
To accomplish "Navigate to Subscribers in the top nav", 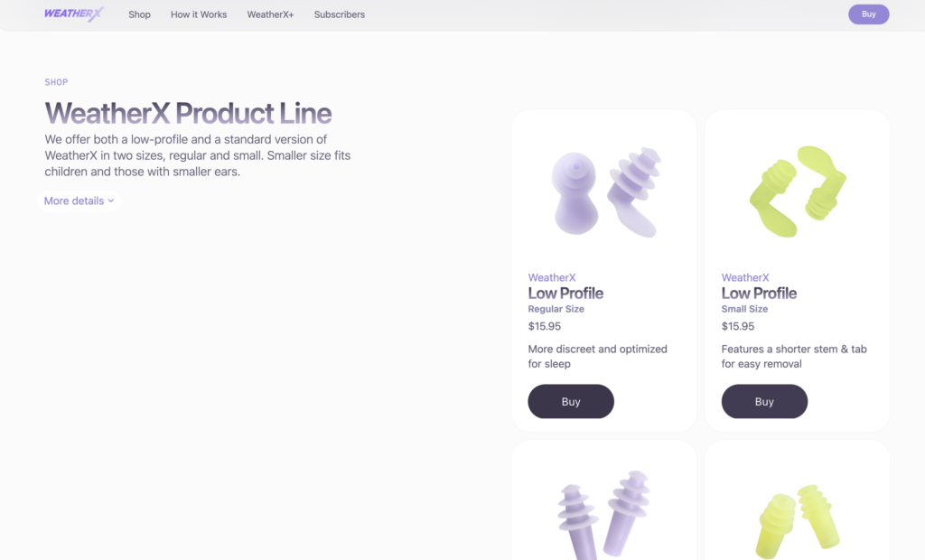I will [340, 14].
